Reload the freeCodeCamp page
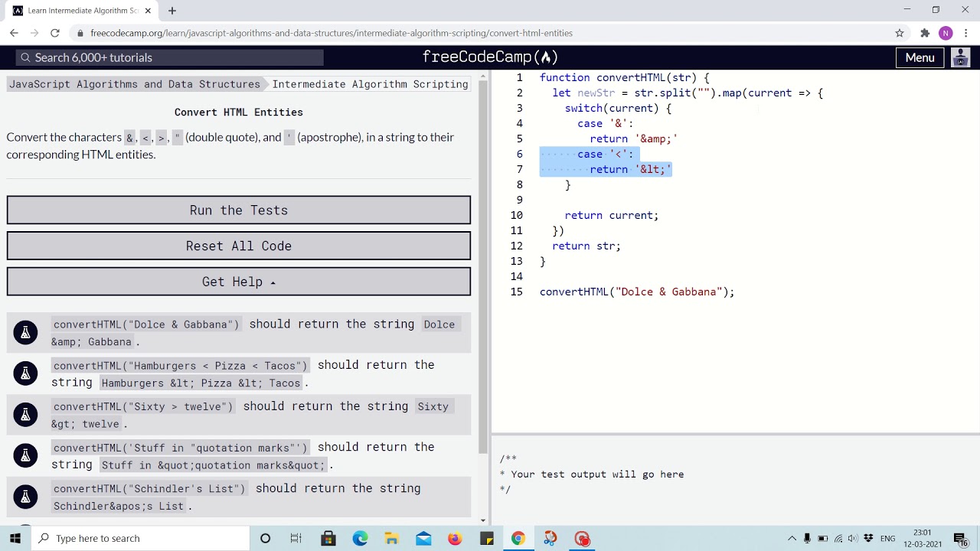The height and width of the screenshot is (551, 980). (54, 33)
